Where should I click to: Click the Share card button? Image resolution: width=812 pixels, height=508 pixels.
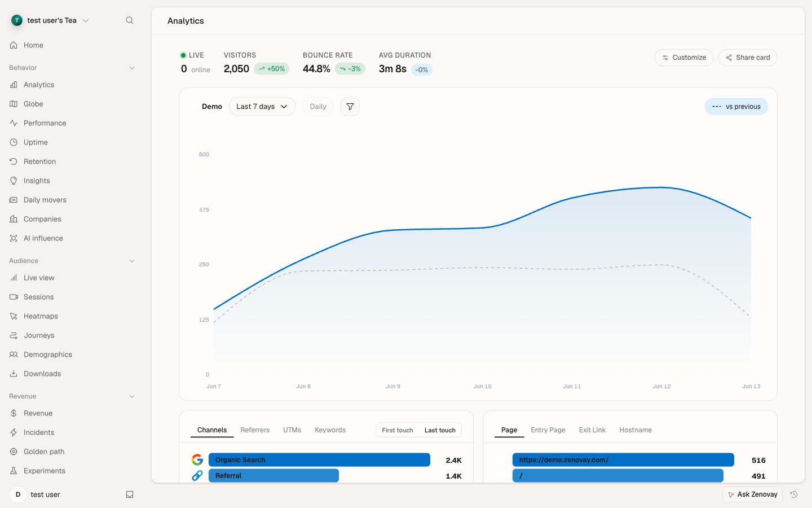[x=748, y=58]
